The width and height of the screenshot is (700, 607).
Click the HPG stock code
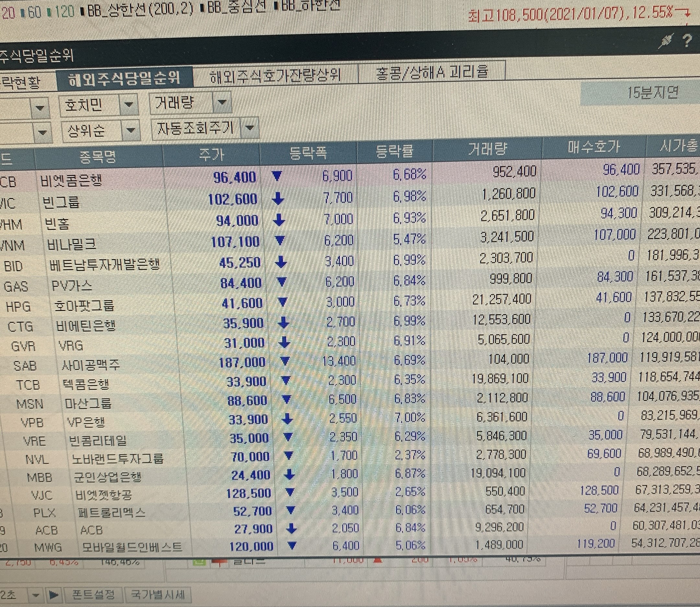click(x=18, y=306)
